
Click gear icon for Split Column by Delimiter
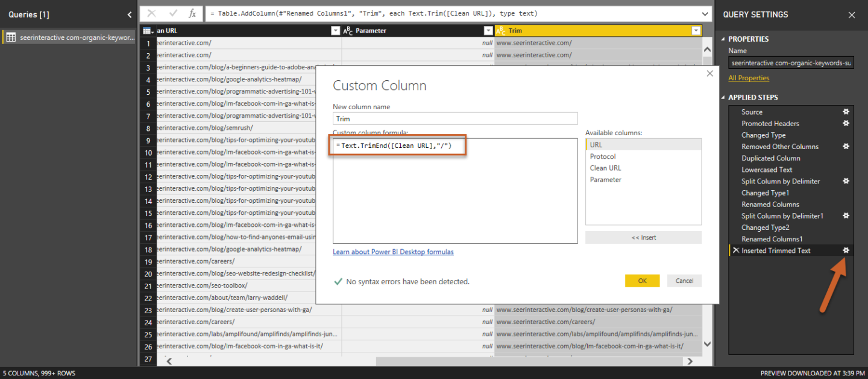coord(846,181)
